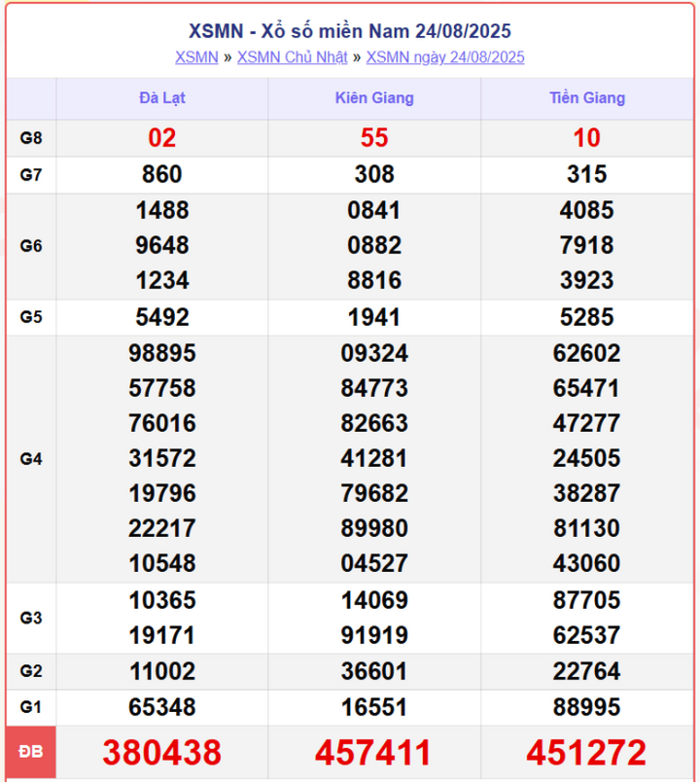Select Kiên Giang G7 number 308
The image size is (700, 782).
tap(374, 174)
